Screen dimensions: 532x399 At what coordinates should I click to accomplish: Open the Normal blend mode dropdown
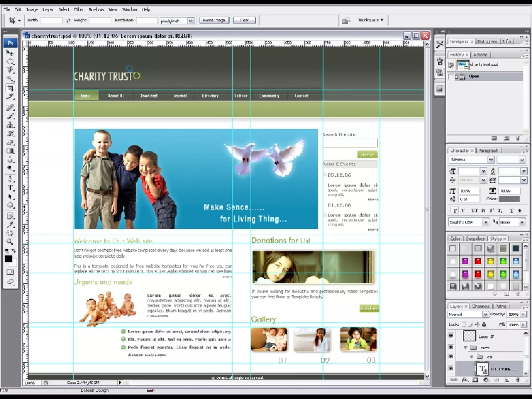(x=485, y=314)
